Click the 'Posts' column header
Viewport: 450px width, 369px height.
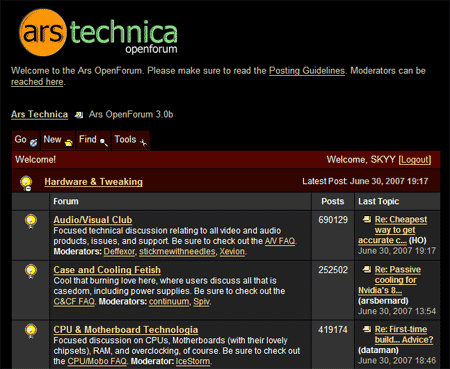coord(333,201)
